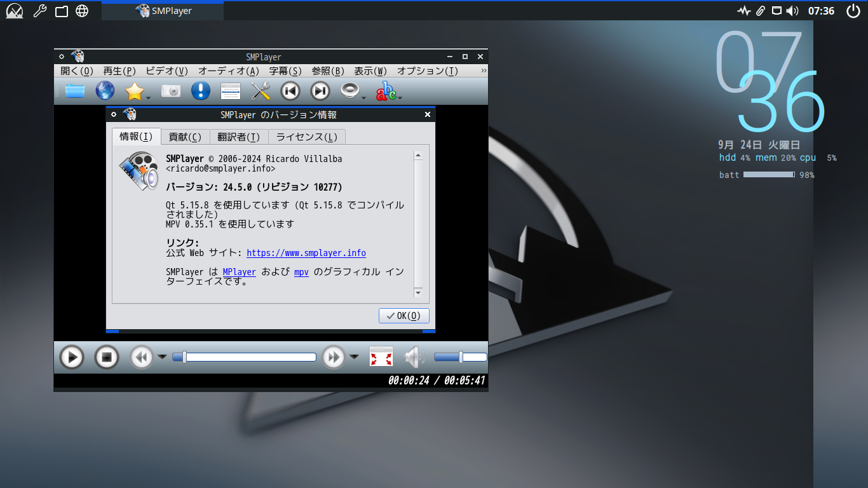Click the activity monitor tray icon

pos(744,11)
